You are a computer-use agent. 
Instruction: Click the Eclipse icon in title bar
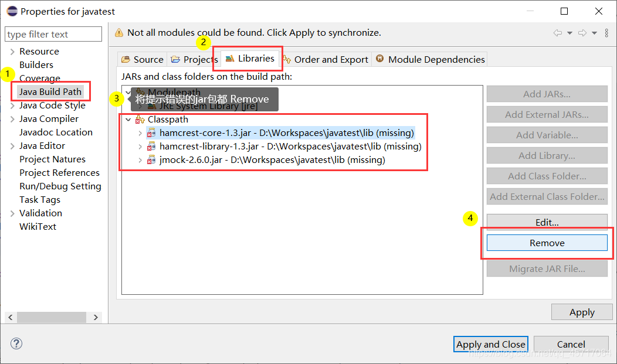click(12, 11)
